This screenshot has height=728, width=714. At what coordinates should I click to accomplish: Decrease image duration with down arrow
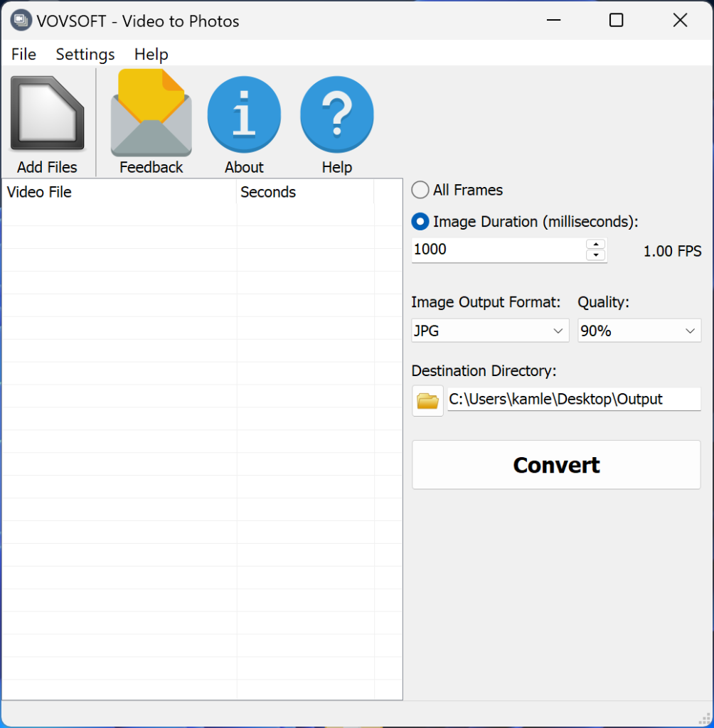click(595, 255)
